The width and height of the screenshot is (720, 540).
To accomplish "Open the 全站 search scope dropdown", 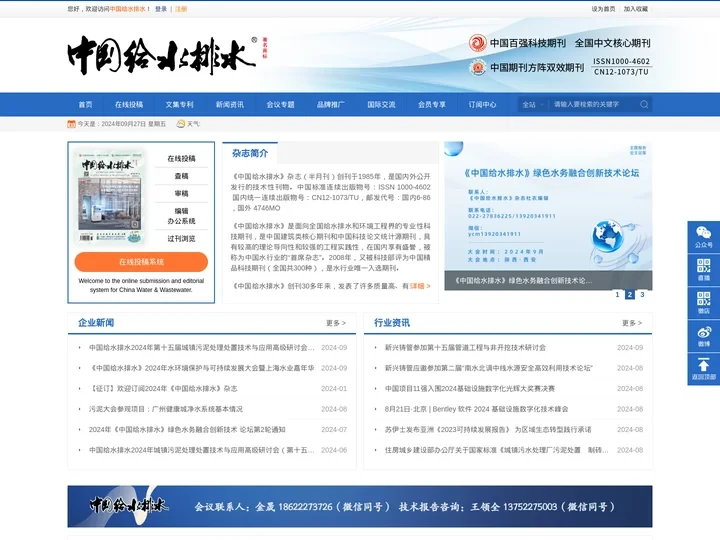I will pos(533,105).
